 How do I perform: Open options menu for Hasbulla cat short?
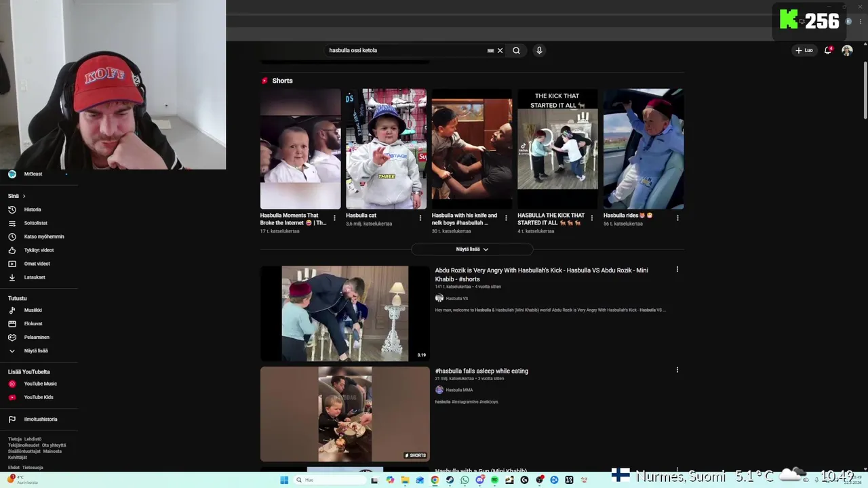[420, 218]
